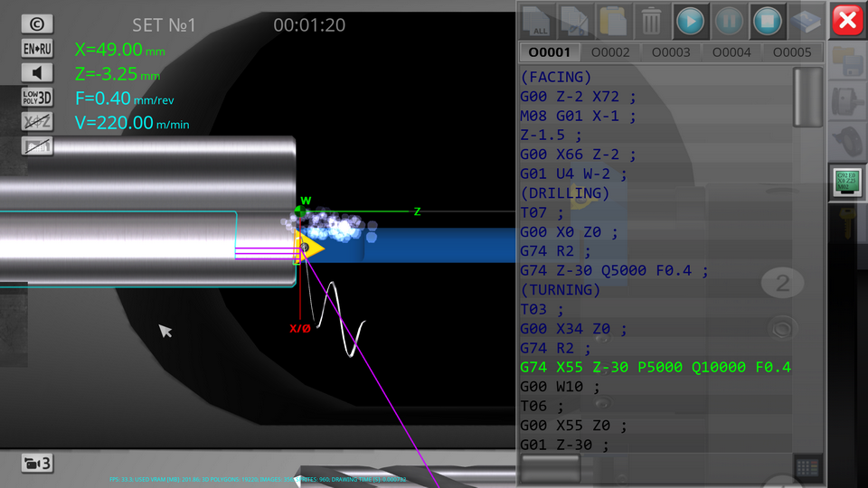Toggle the sound speaker button
The height and width of the screenshot is (488, 868).
(37, 73)
